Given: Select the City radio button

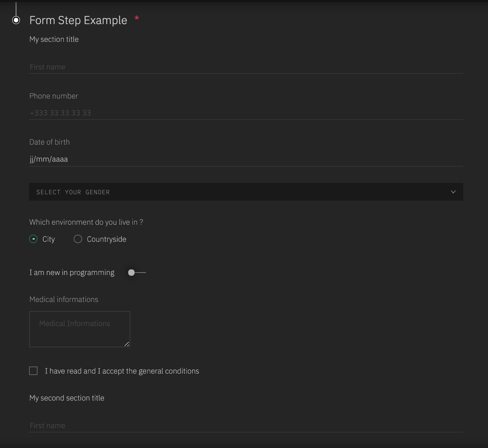Looking at the screenshot, I should pyautogui.click(x=33, y=239).
